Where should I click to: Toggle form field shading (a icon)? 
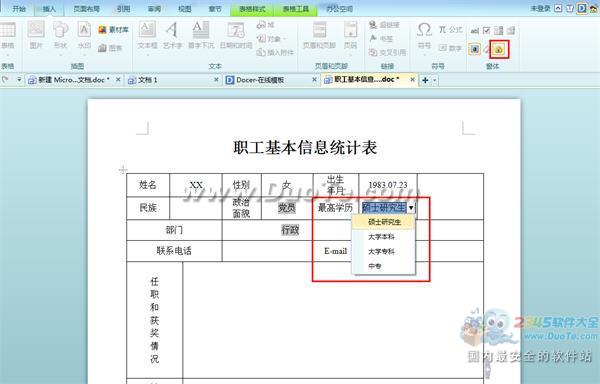[x=474, y=49]
